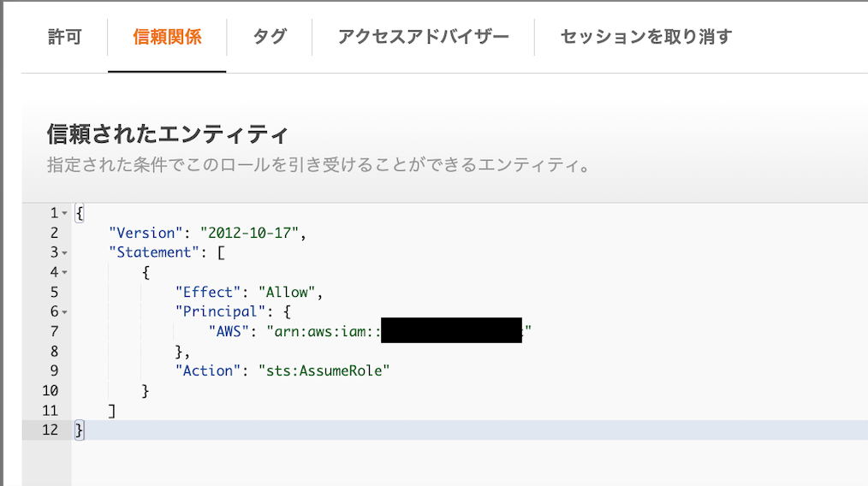The width and height of the screenshot is (868, 486).
Task: Click the description text under the entity heading
Action: [x=319, y=165]
